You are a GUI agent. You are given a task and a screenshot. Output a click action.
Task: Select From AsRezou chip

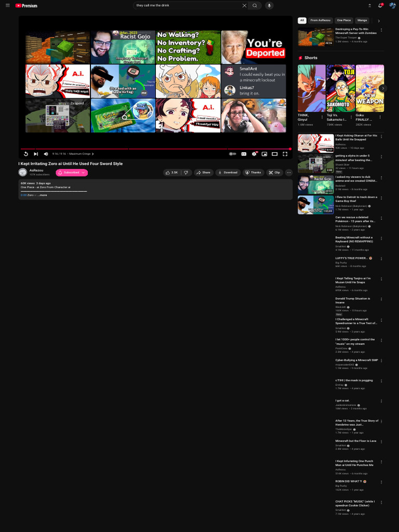(x=320, y=20)
